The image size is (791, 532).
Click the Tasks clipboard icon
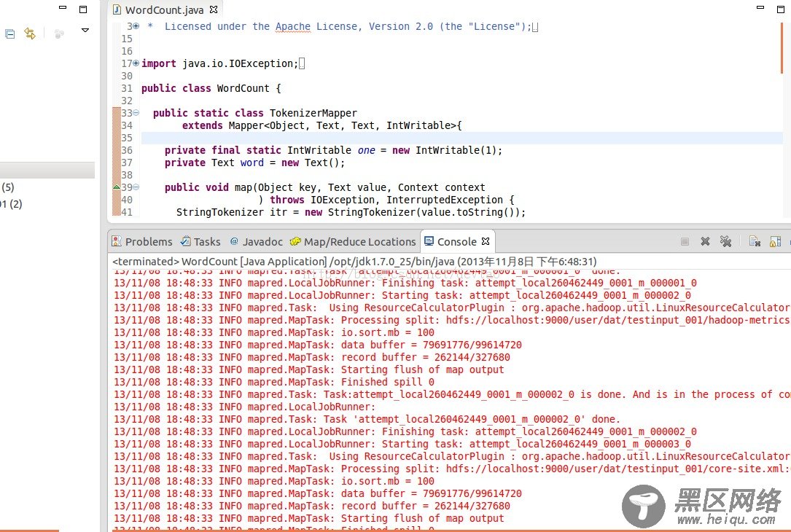(x=186, y=241)
